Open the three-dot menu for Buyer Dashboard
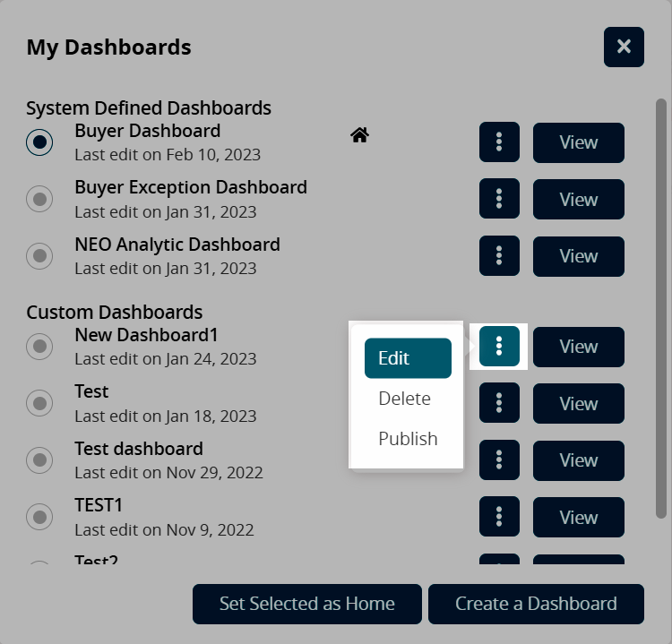 [499, 142]
